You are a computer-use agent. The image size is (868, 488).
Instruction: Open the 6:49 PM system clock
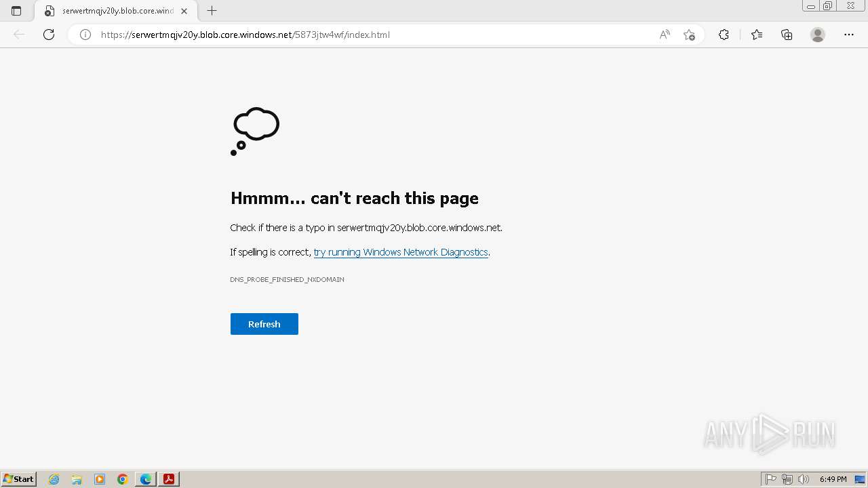(833, 479)
